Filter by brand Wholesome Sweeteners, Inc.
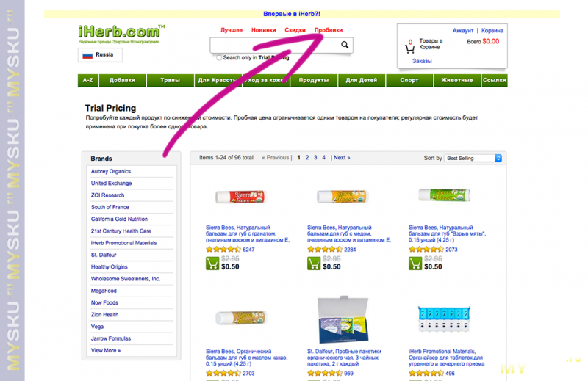The width and height of the screenshot is (588, 381). pos(126,279)
